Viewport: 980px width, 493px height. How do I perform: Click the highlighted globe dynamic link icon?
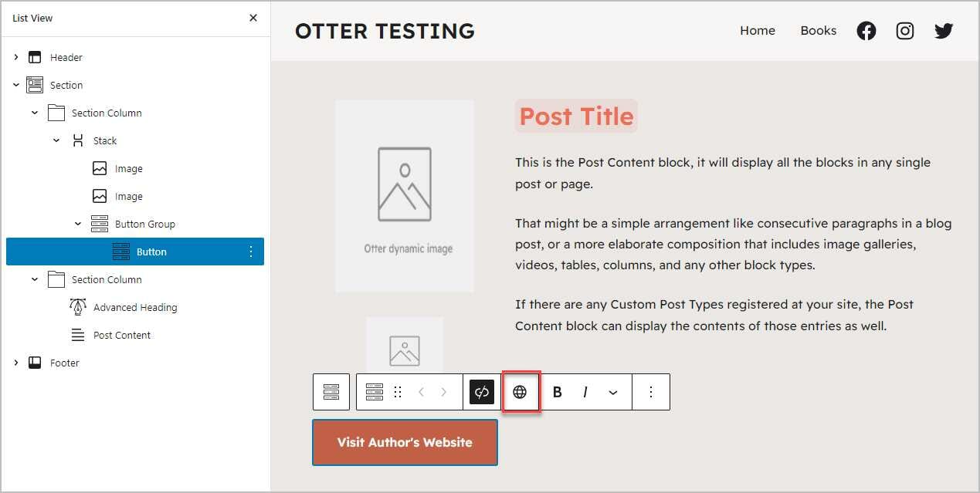(x=521, y=392)
